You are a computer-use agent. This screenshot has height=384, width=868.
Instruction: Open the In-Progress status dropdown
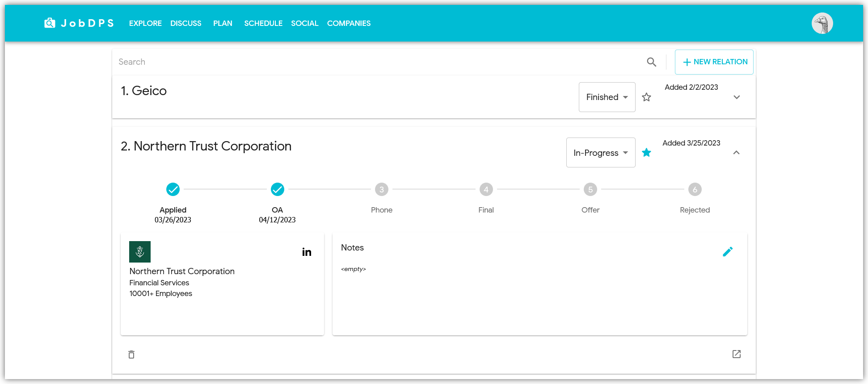pos(601,153)
